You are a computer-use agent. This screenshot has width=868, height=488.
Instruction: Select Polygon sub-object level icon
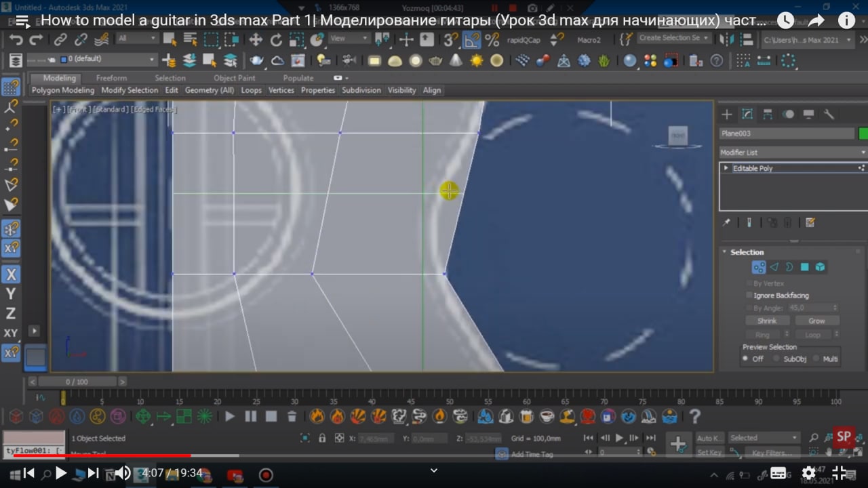(805, 267)
